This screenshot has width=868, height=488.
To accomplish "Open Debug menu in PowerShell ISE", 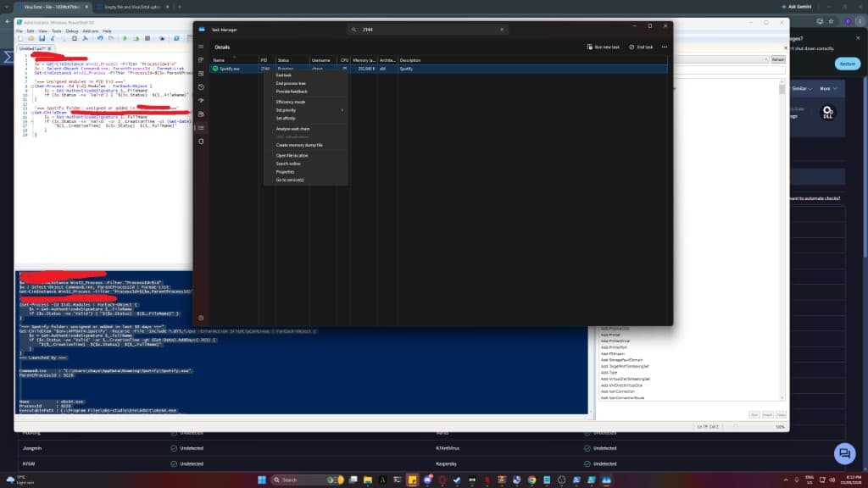I will [x=72, y=31].
